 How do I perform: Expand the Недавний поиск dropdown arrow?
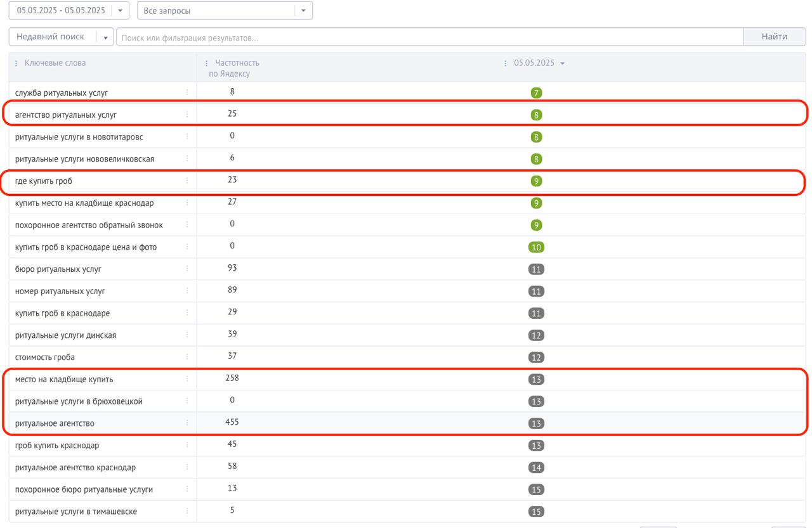tap(105, 37)
